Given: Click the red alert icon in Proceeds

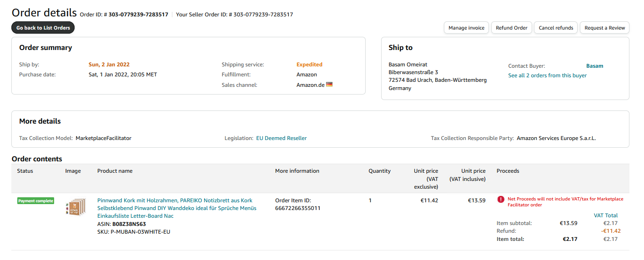Looking at the screenshot, I should coord(501,199).
